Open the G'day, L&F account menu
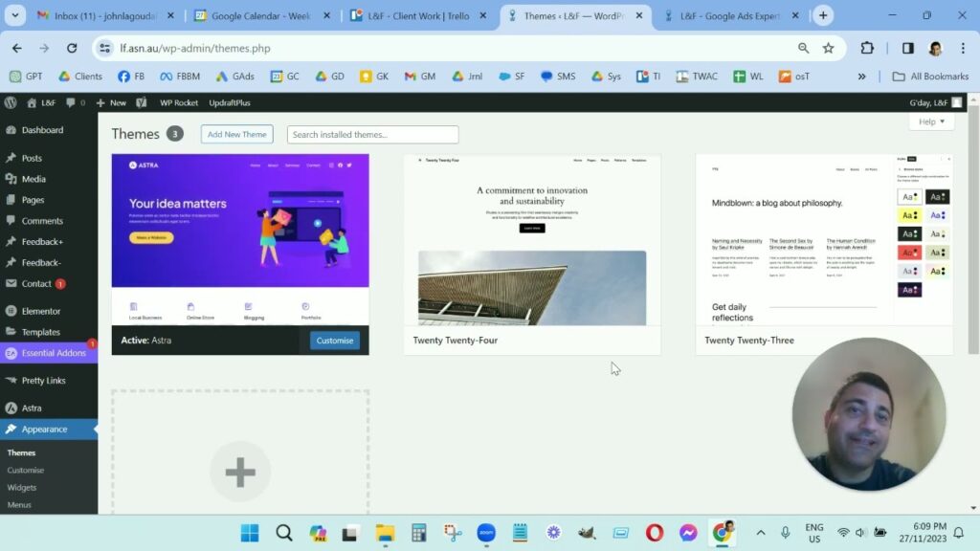 click(x=936, y=102)
